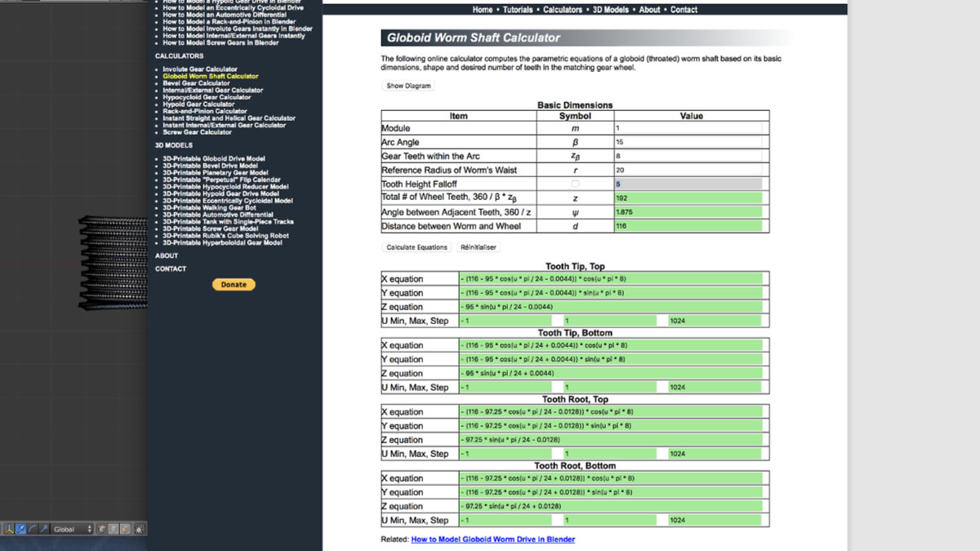Open the ABOUT link in the sidebar

167,256
